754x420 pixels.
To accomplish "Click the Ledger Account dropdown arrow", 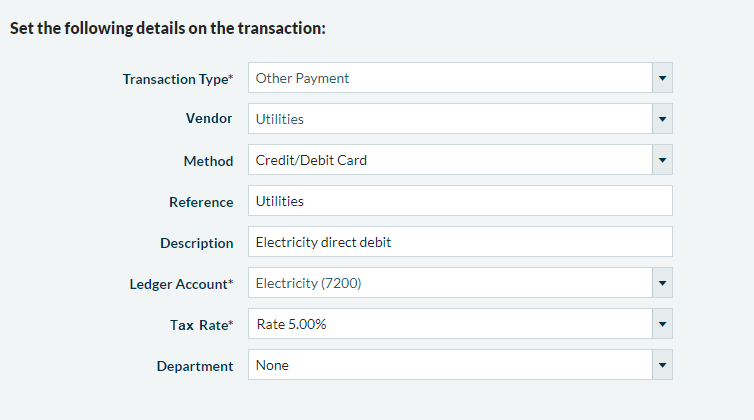I will [x=662, y=284].
